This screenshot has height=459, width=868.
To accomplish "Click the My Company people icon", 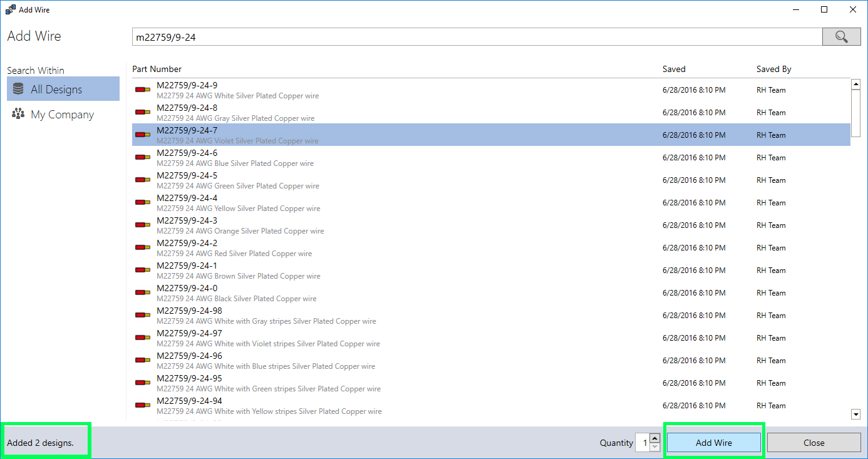I will click(x=18, y=114).
